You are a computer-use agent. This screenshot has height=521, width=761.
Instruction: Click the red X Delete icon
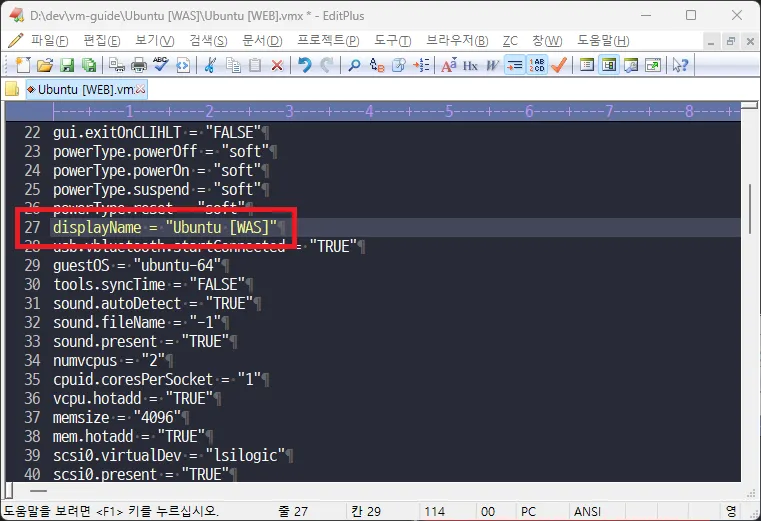277,65
